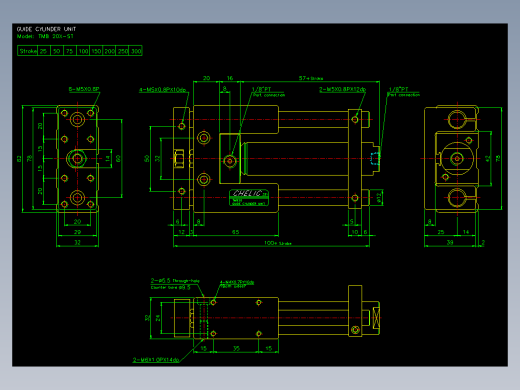Click the "2-M6X1.0PX14dp" callout
The width and height of the screenshot is (520, 390).
(156, 360)
